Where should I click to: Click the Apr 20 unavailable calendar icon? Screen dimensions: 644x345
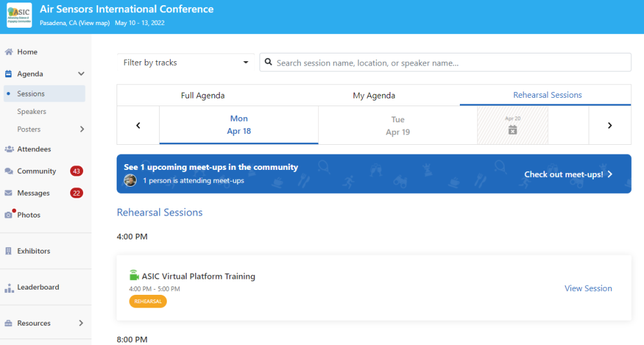point(513,130)
